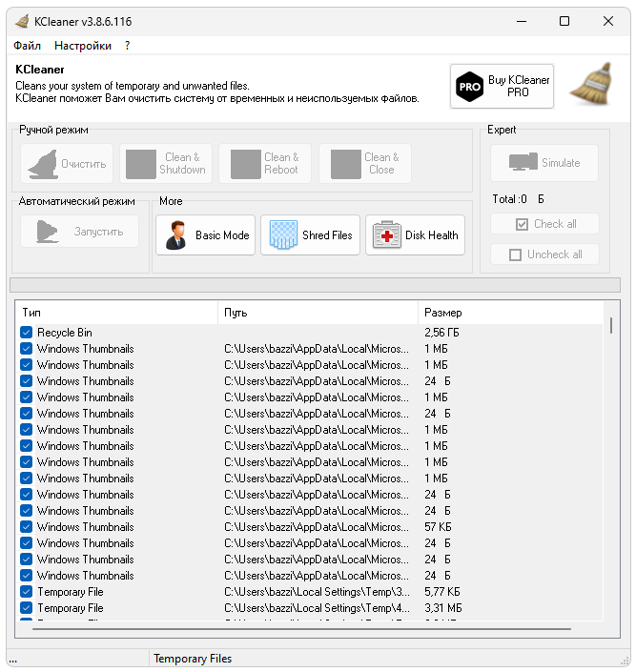Click Total :0 Б label

click(518, 199)
